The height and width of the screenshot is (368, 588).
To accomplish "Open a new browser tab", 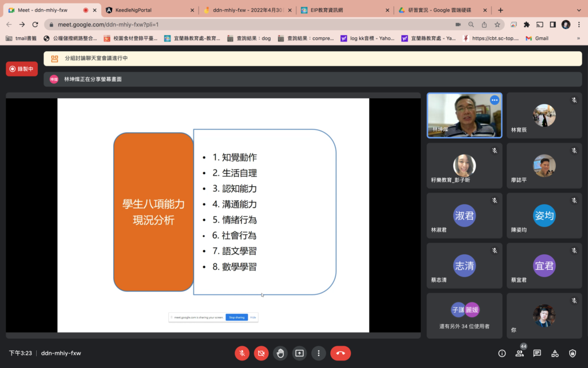I will pos(500,10).
